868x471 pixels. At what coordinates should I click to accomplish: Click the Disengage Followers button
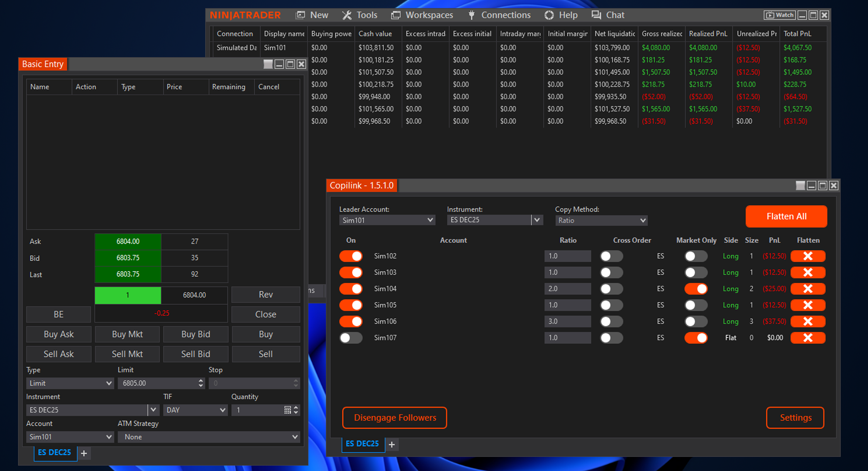394,418
